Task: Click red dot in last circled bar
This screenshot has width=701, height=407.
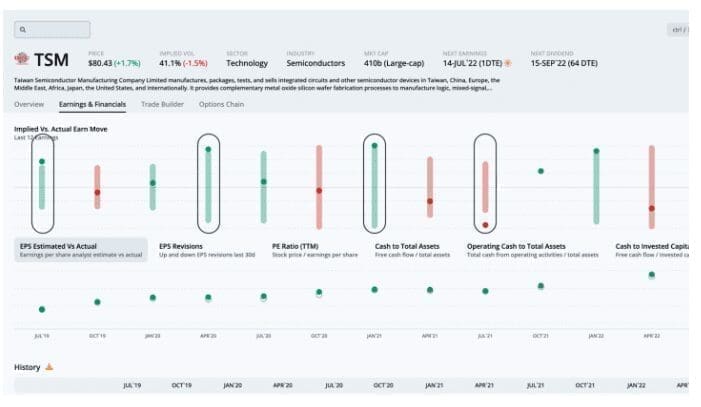Action: coord(485,225)
